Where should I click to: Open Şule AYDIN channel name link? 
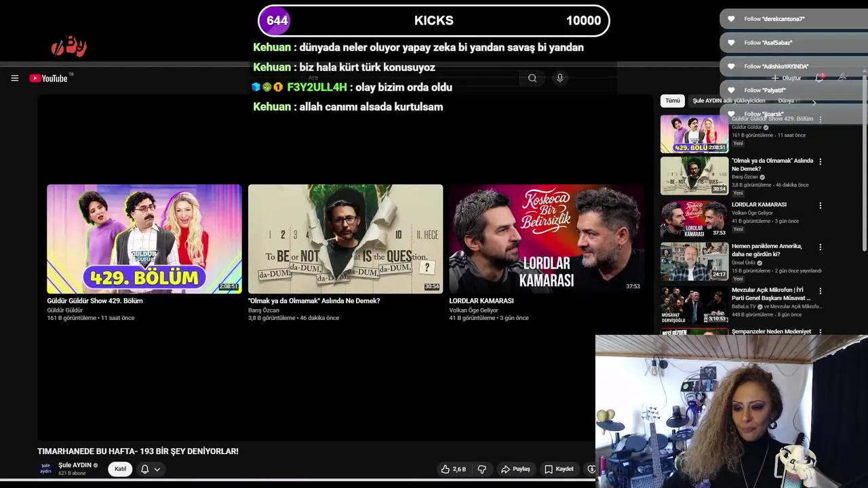pos(75,465)
